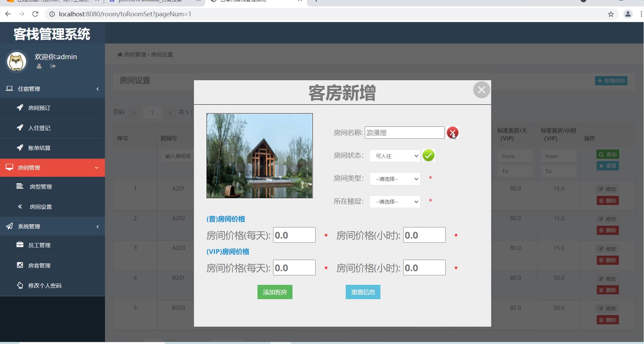Reload the browser page
This screenshot has width=644, height=344.
tap(35, 14)
